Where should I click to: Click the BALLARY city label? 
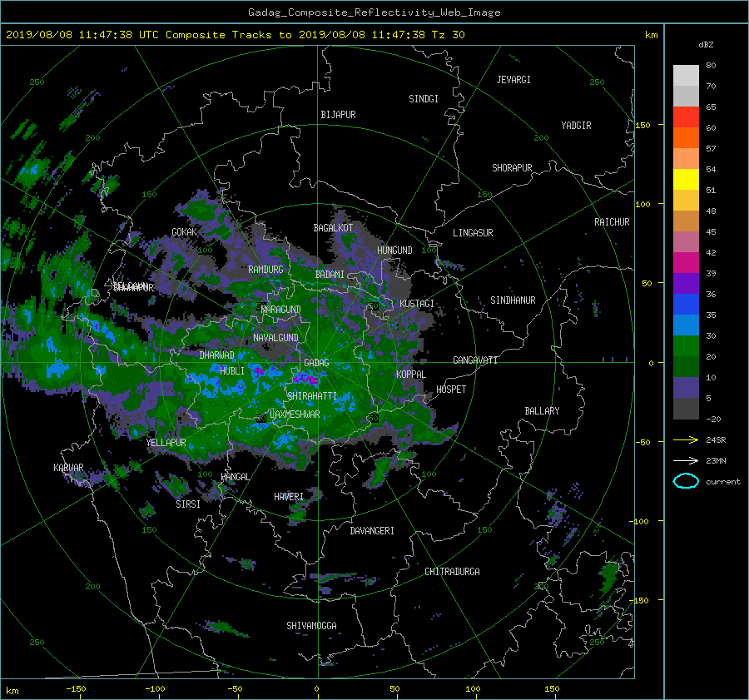point(542,411)
